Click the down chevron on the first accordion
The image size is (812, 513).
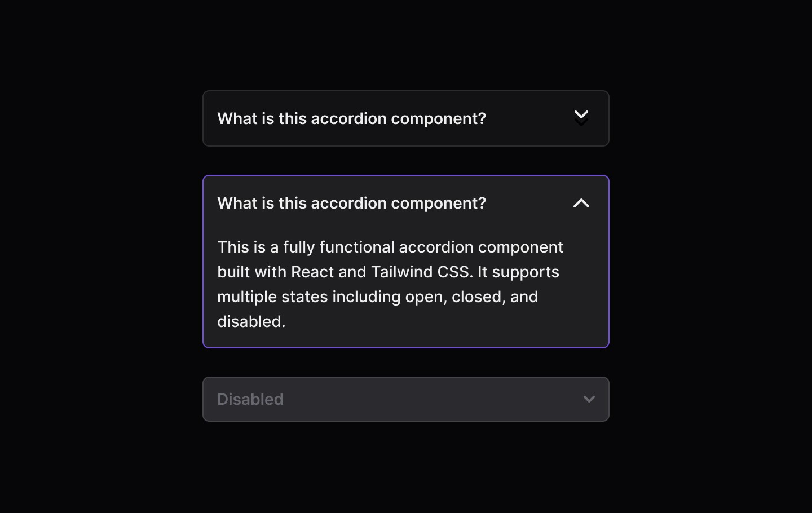[581, 117]
